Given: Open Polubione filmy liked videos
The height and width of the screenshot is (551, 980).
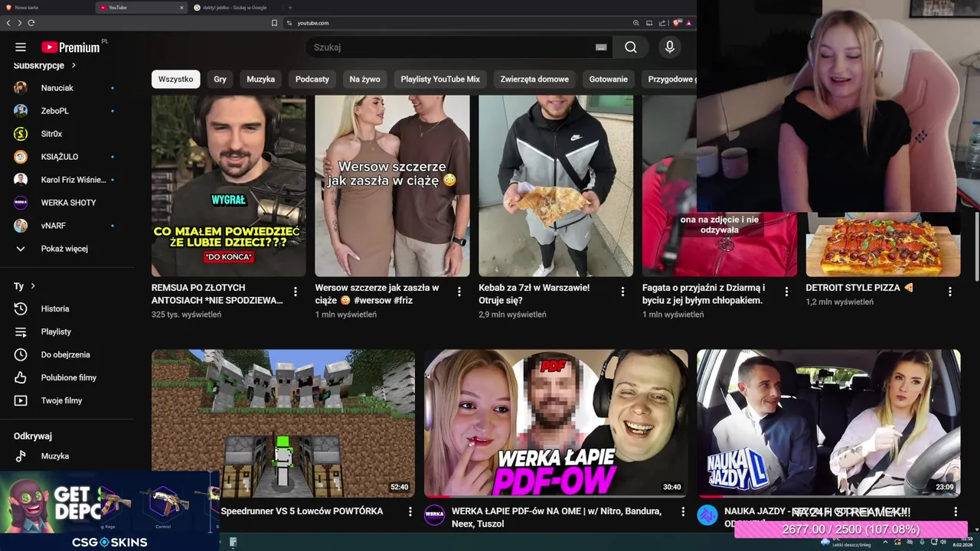Looking at the screenshot, I should 67,377.
